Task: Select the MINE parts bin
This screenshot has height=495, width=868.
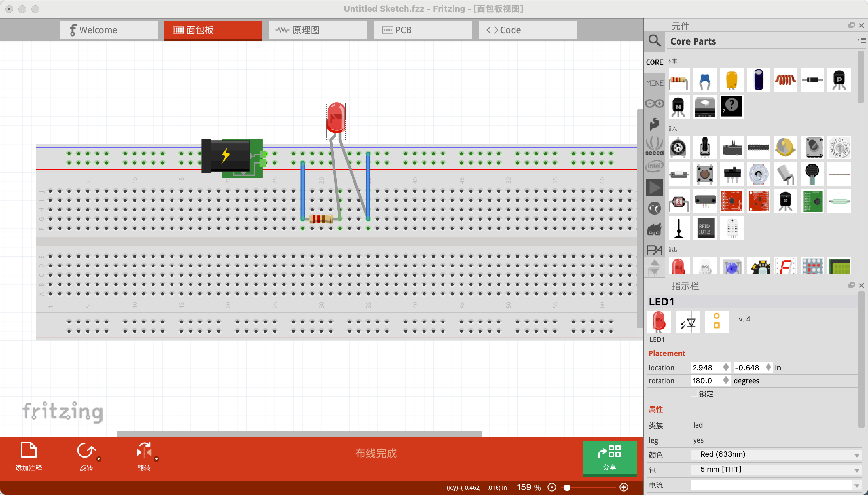Action: [x=654, y=82]
